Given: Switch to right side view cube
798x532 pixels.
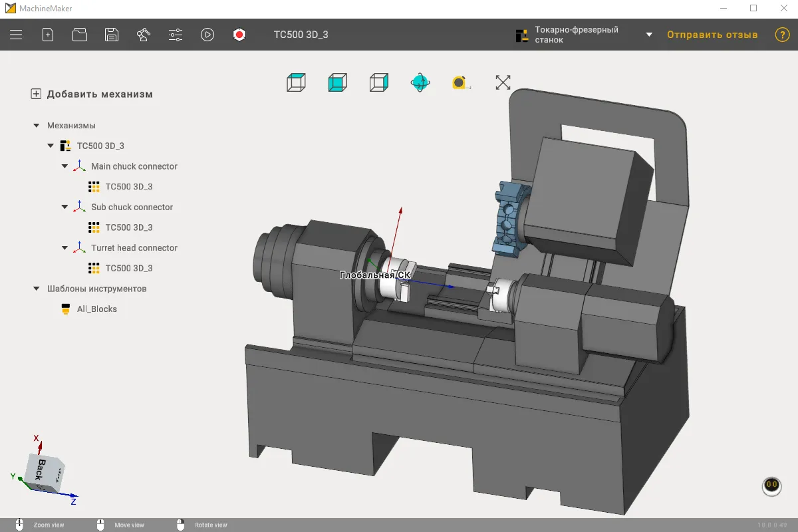Looking at the screenshot, I should click(379, 82).
